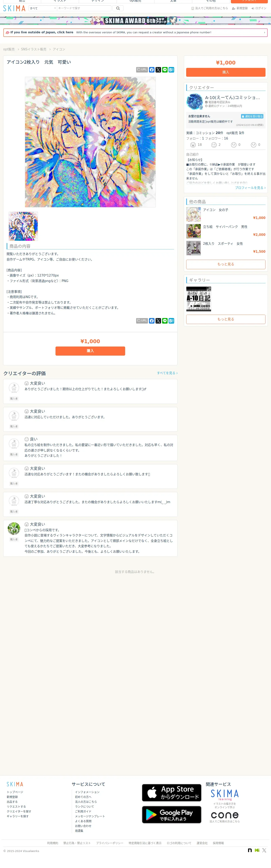Click the SKIMA logo in the header

[x=14, y=8]
